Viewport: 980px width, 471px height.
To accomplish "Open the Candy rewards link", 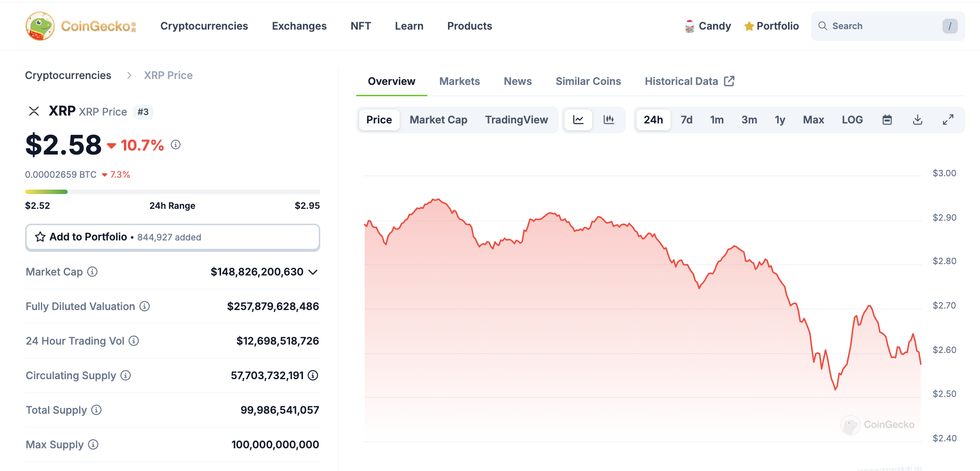I will coord(708,26).
